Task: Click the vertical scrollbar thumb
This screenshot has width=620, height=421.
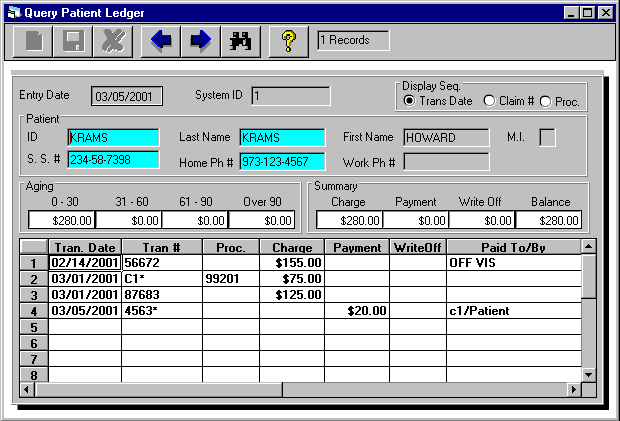Action: pyautogui.click(x=588, y=276)
